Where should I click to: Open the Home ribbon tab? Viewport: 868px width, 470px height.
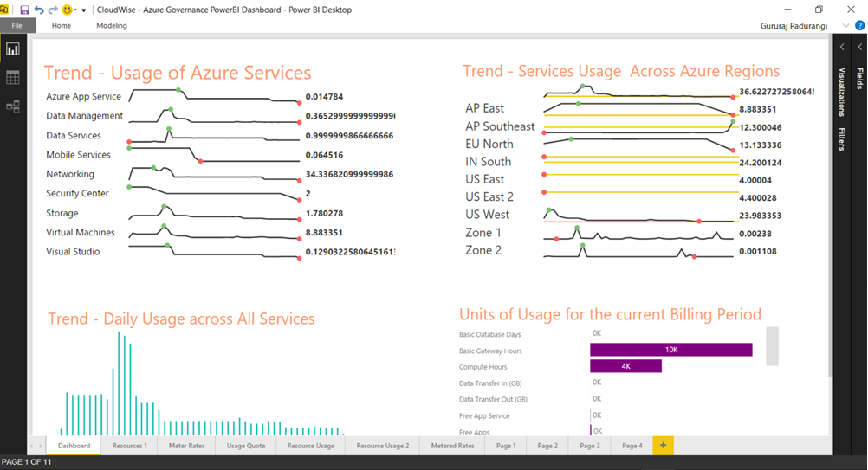pos(62,25)
